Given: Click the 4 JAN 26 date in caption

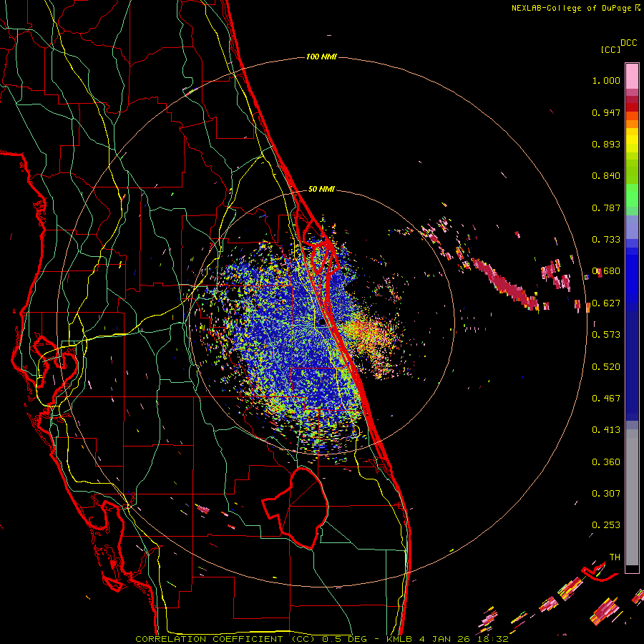Looking at the screenshot, I should click(444, 639).
